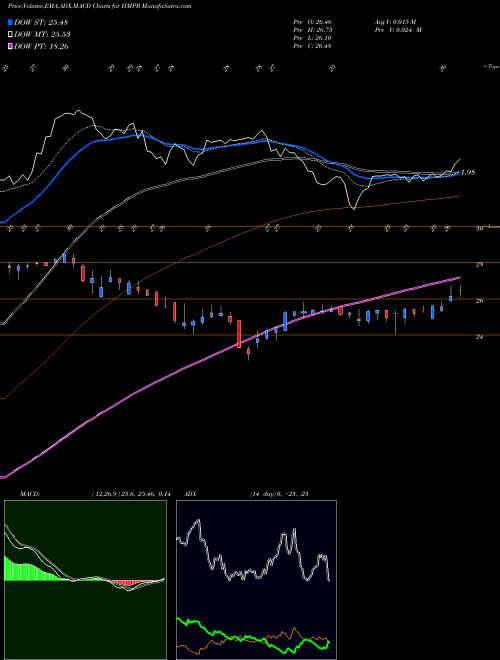
Task: Click the 'Pre C: 26.48' value
Action: [313, 45]
